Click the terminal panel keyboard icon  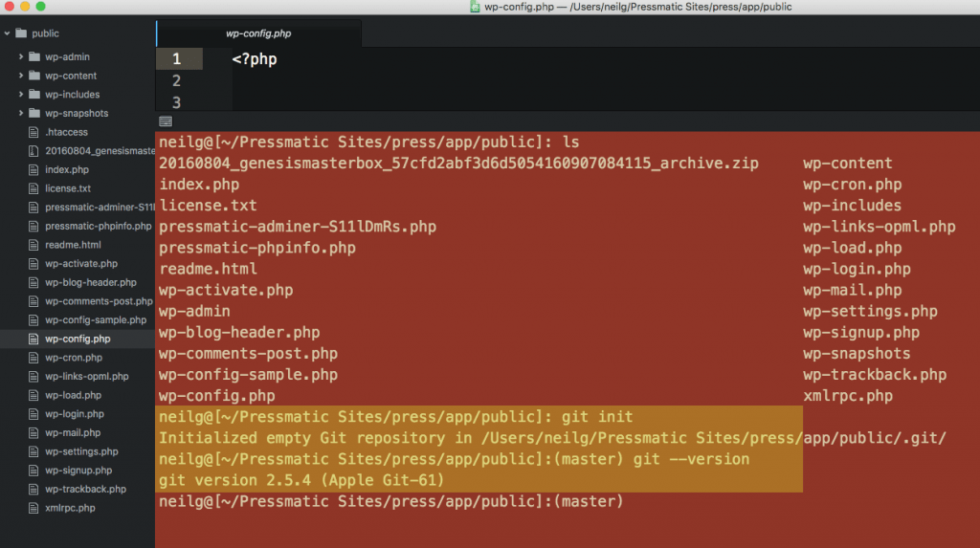(x=166, y=121)
